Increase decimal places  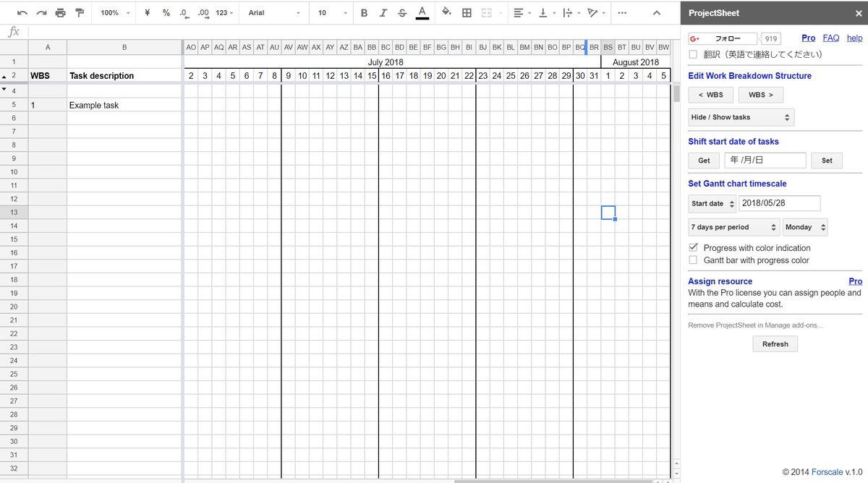pyautogui.click(x=203, y=13)
